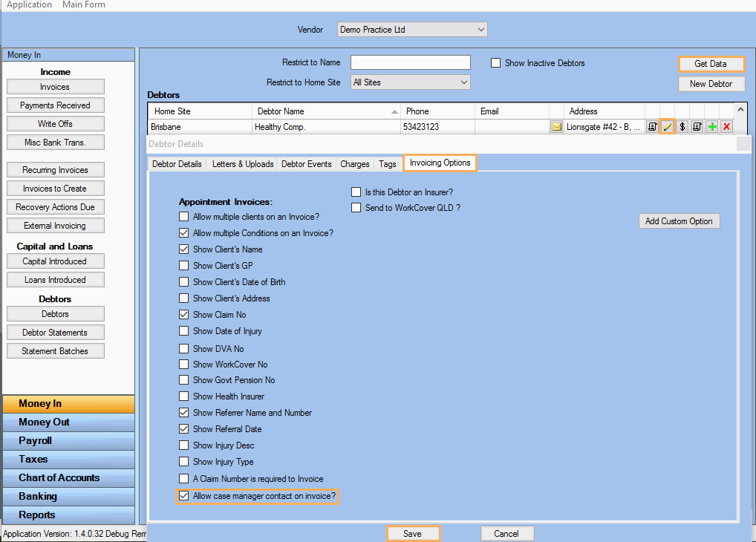Select the pencil edit icon on the debtor row
The image size is (756, 542).
coord(666,127)
